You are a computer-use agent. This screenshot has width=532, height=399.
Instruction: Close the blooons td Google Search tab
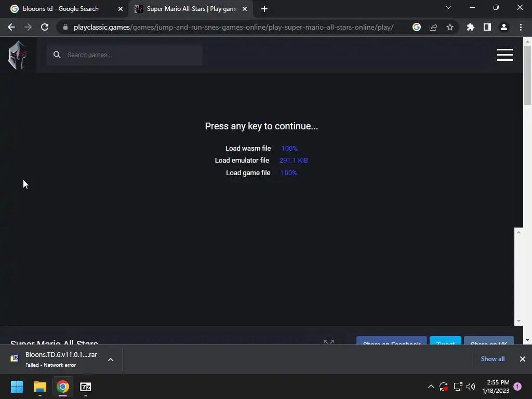click(121, 9)
